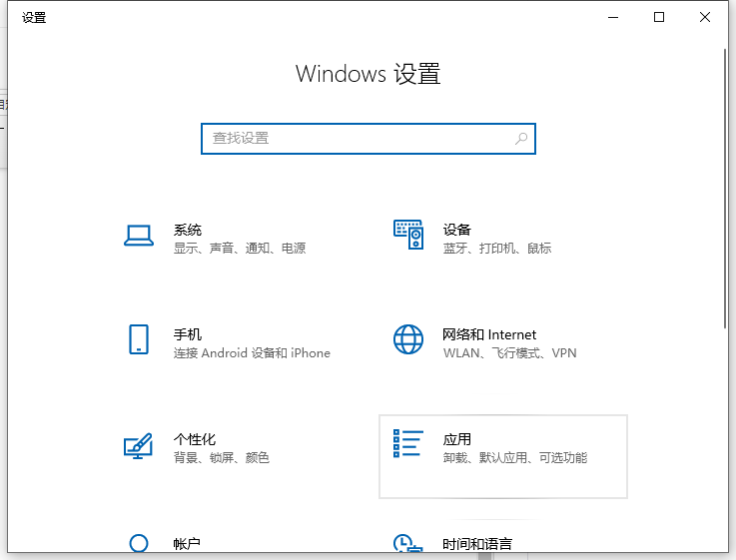Open the 系统 settings label
The image size is (736, 560).
pos(188,230)
